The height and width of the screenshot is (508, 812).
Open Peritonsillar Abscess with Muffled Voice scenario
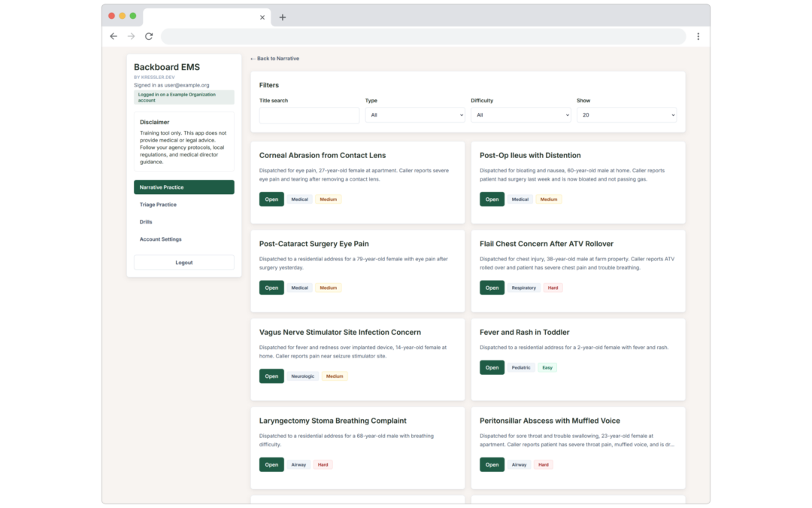coord(492,465)
